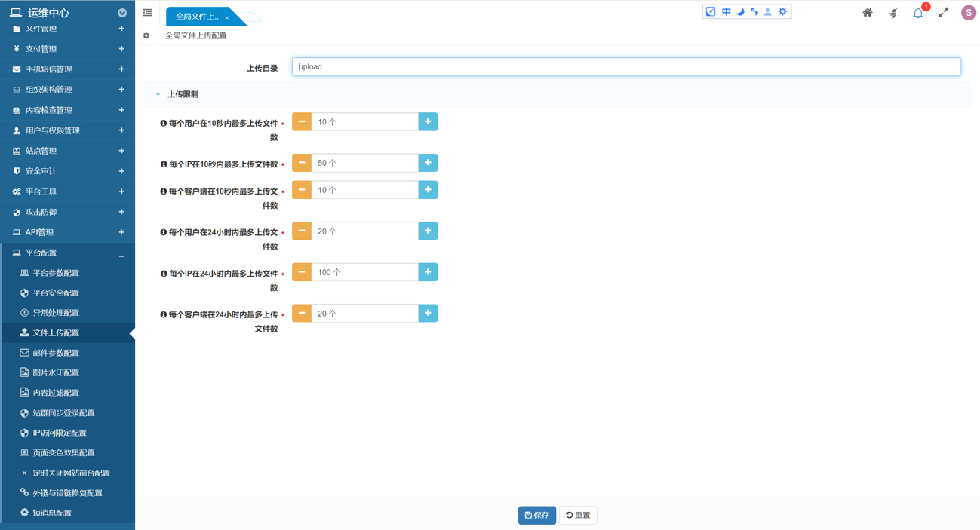Toggle fullscreen with the expand arrows icon
The height and width of the screenshot is (530, 980).
[x=943, y=13]
